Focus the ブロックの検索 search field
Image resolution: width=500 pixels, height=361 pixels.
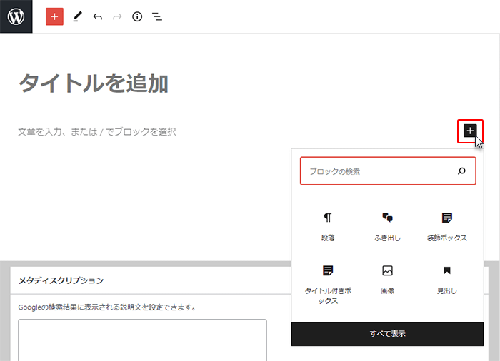pyautogui.click(x=388, y=171)
